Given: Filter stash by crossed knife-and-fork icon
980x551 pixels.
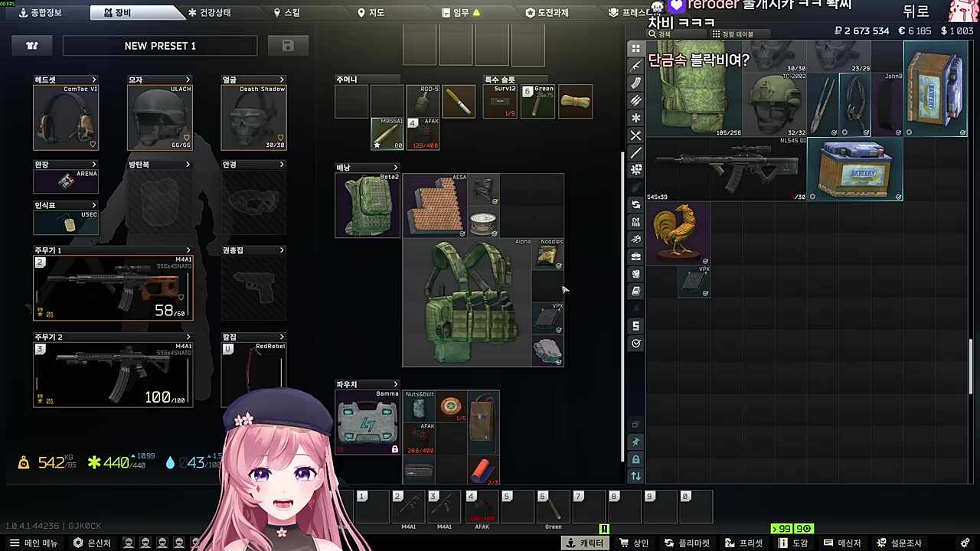Looking at the screenshot, I should point(635,135).
